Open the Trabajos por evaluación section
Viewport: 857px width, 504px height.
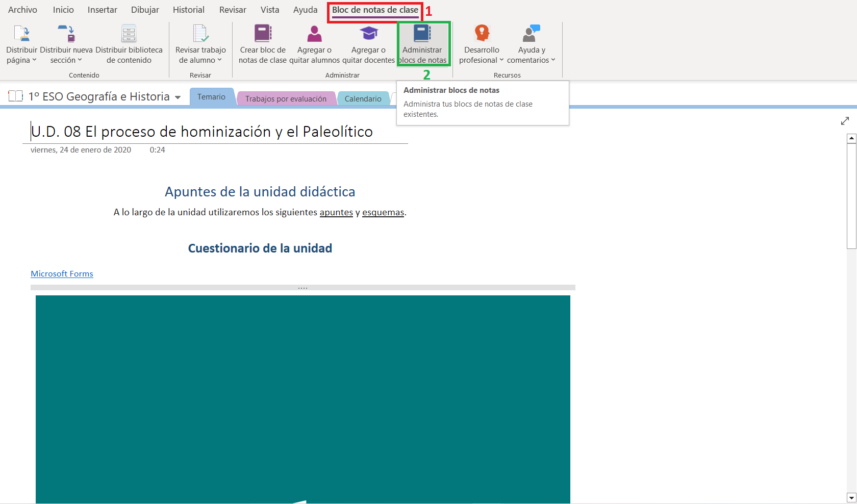[286, 98]
